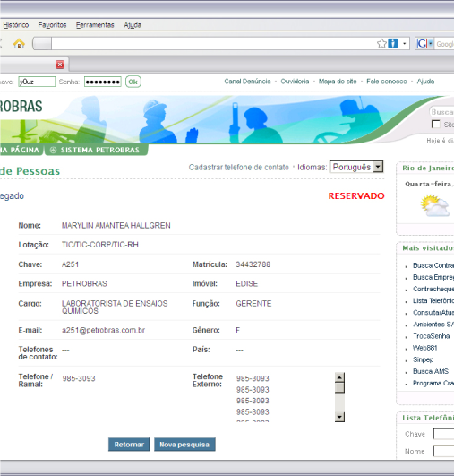Click the Retornar button
This screenshot has width=454, height=476.
point(129,445)
